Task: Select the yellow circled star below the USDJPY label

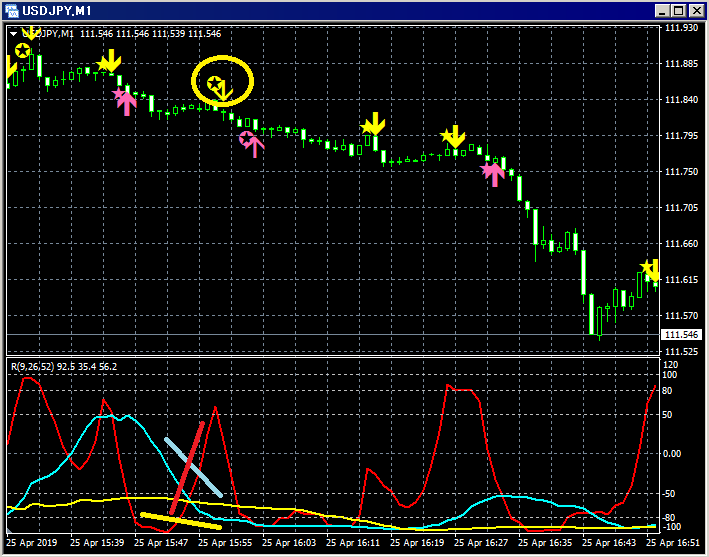Action: [x=22, y=50]
